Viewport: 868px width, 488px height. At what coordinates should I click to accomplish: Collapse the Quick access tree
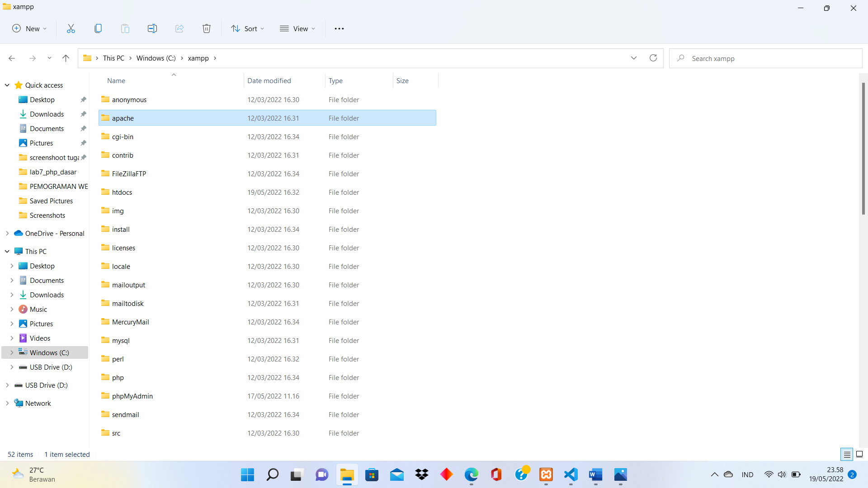click(7, 85)
